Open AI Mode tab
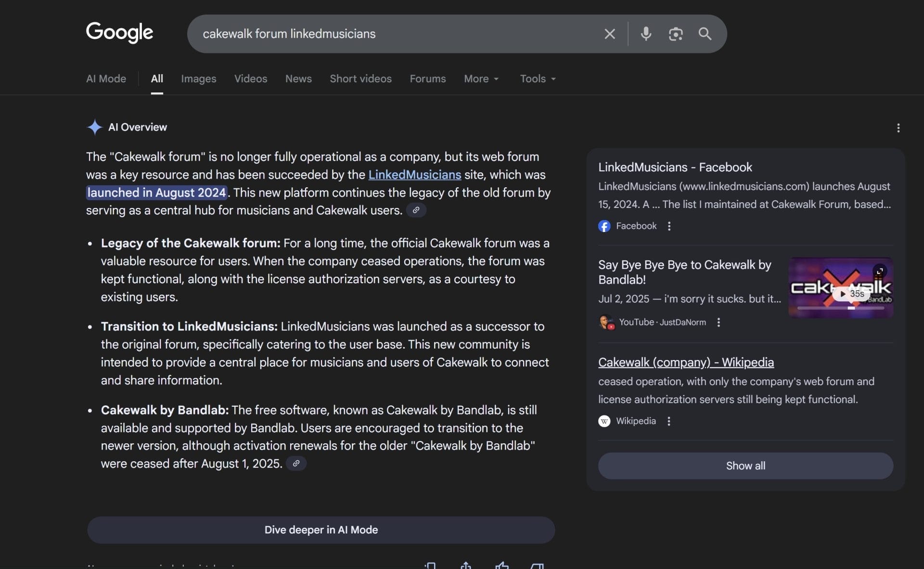 click(106, 78)
